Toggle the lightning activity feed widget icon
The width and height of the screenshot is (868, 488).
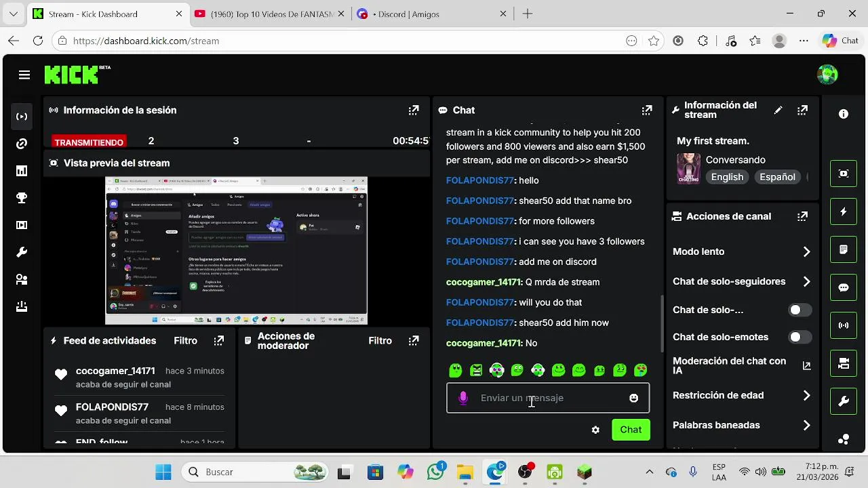(844, 211)
